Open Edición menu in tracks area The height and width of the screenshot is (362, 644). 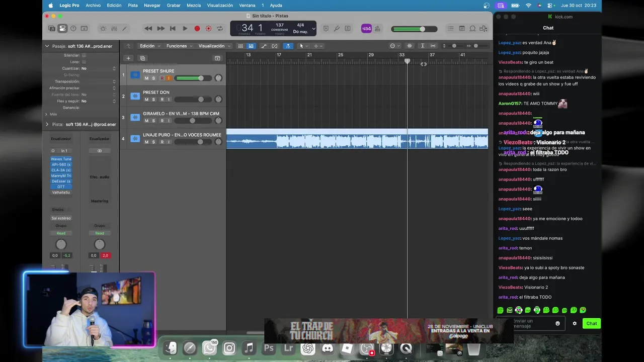click(x=149, y=46)
